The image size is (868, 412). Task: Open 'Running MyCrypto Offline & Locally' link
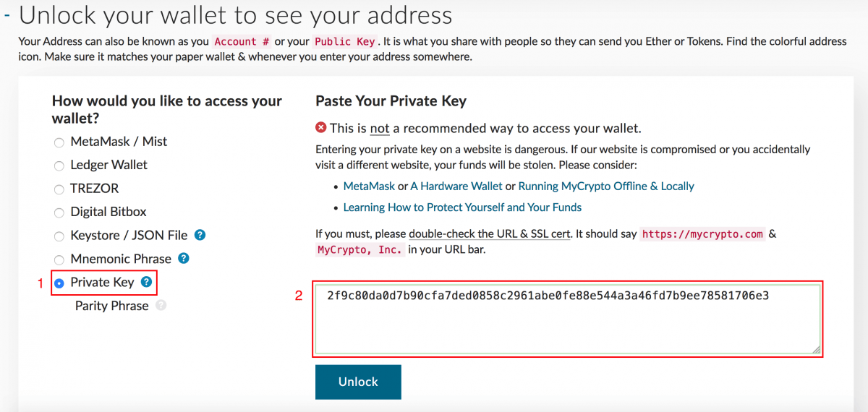click(606, 186)
